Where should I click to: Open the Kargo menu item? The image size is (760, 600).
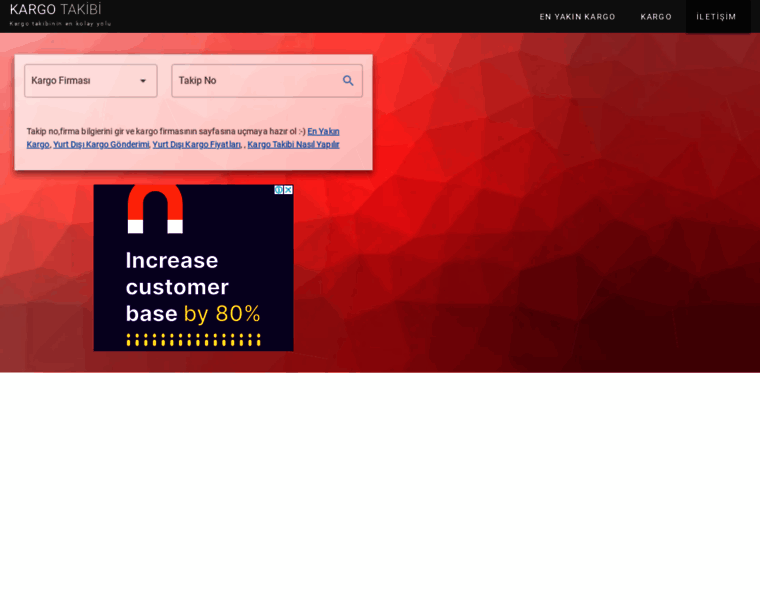656,16
